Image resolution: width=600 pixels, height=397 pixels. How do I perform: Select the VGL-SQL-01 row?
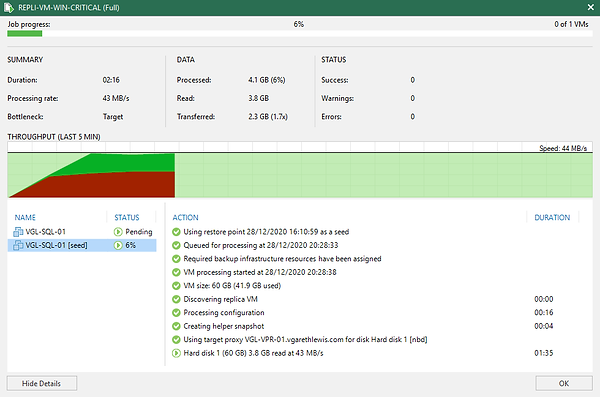[x=82, y=232]
